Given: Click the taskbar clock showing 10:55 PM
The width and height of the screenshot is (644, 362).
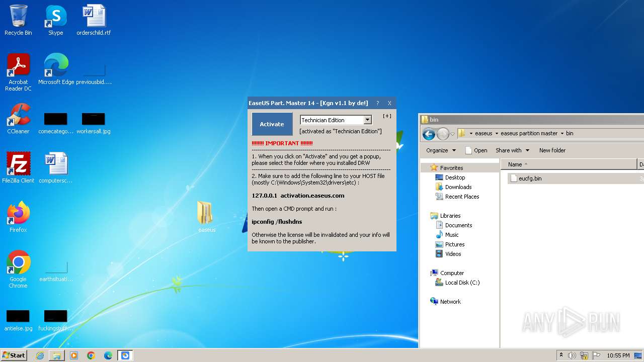Looking at the screenshot, I should coord(618,355).
